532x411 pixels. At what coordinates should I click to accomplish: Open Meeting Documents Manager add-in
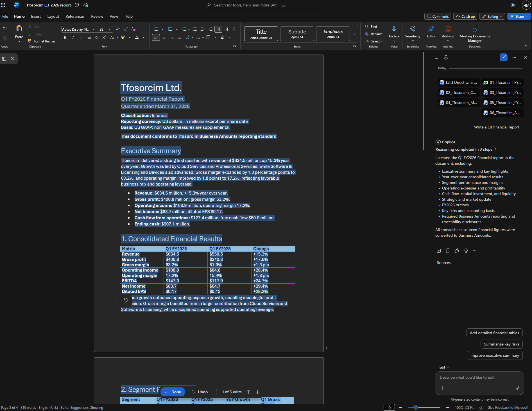[475, 34]
